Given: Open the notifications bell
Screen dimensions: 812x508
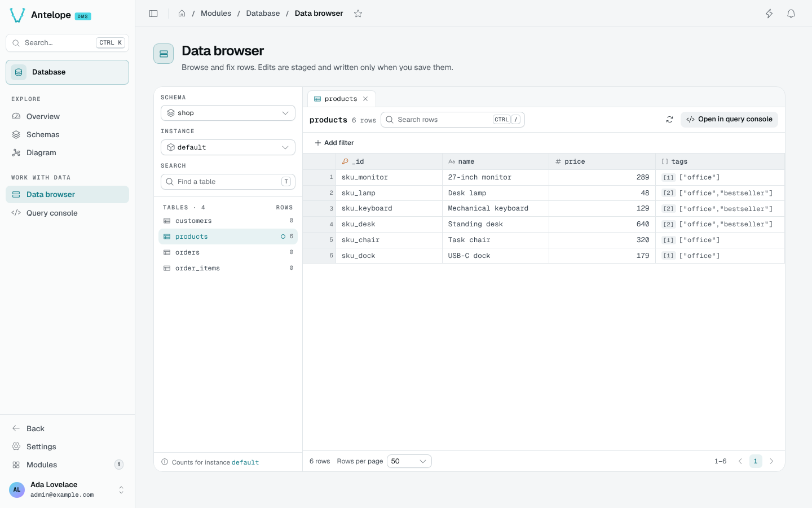Looking at the screenshot, I should click(791, 14).
